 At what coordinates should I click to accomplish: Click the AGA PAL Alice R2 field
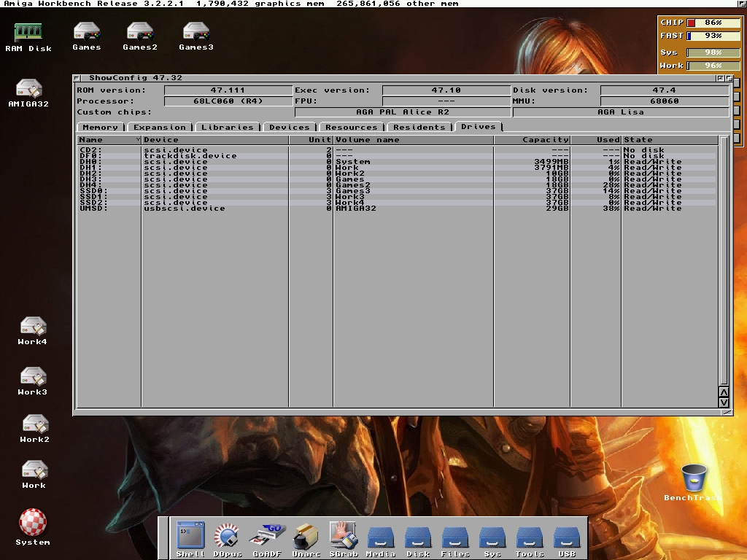click(x=403, y=112)
